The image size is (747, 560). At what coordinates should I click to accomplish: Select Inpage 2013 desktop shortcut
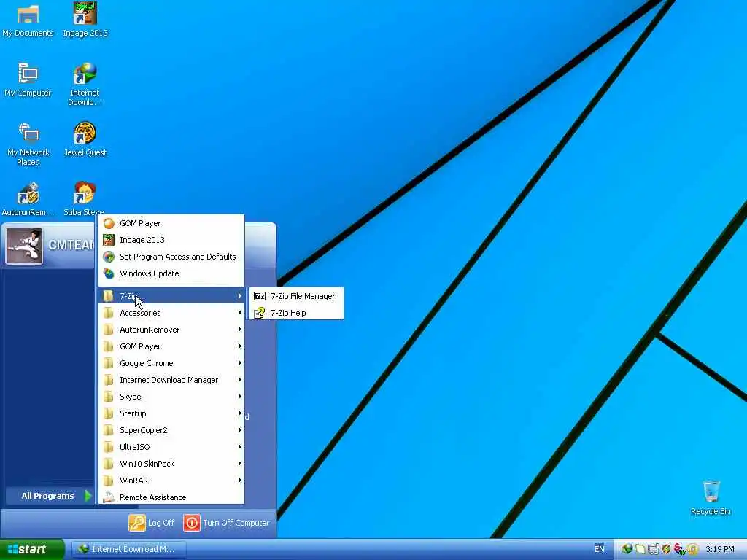[x=85, y=20]
